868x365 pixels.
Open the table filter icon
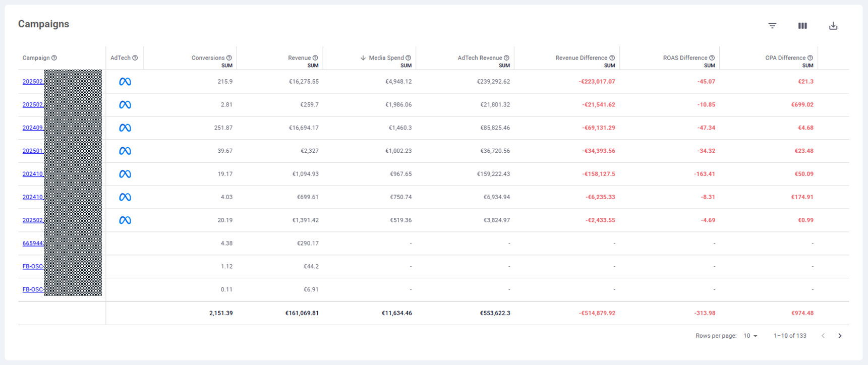[x=772, y=26]
